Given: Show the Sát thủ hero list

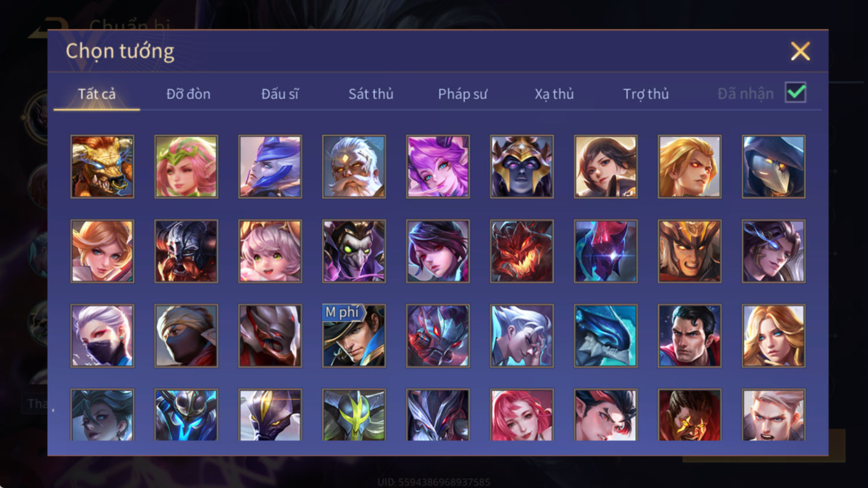Looking at the screenshot, I should [x=371, y=94].
